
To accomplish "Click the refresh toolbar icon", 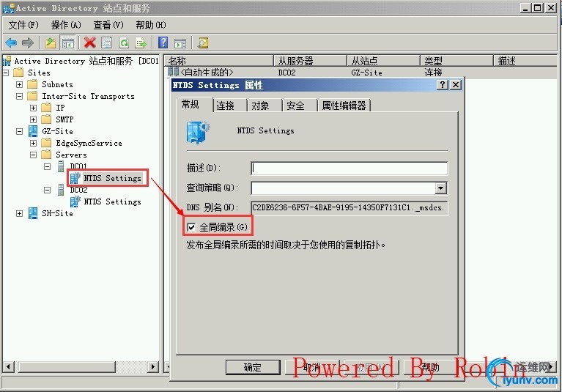I will [124, 43].
